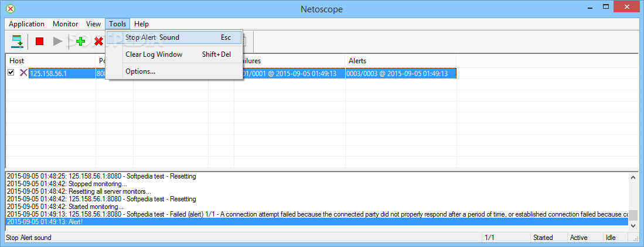Choose Stop Alert Sound in the Tools menu
Viewport: 644px width, 247px height.
coord(174,37)
